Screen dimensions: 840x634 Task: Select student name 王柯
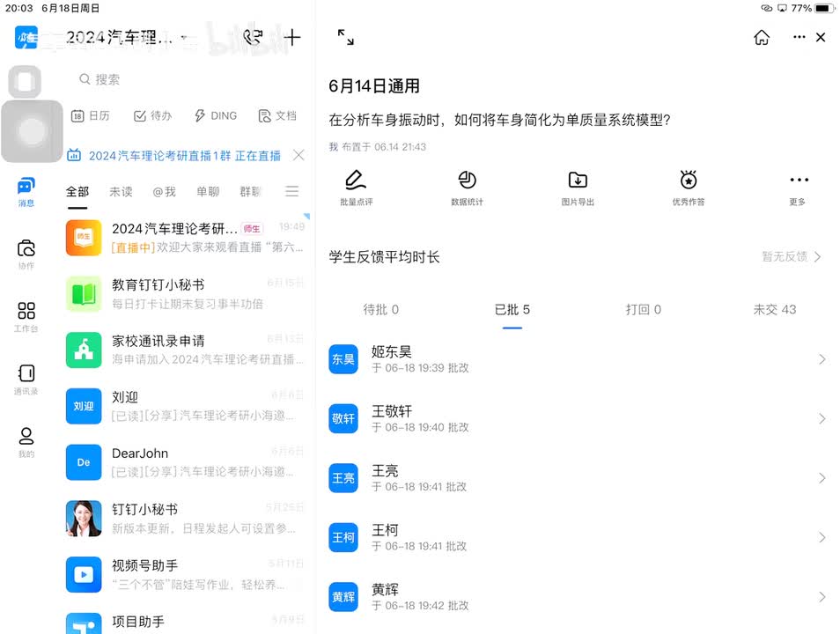[385, 531]
